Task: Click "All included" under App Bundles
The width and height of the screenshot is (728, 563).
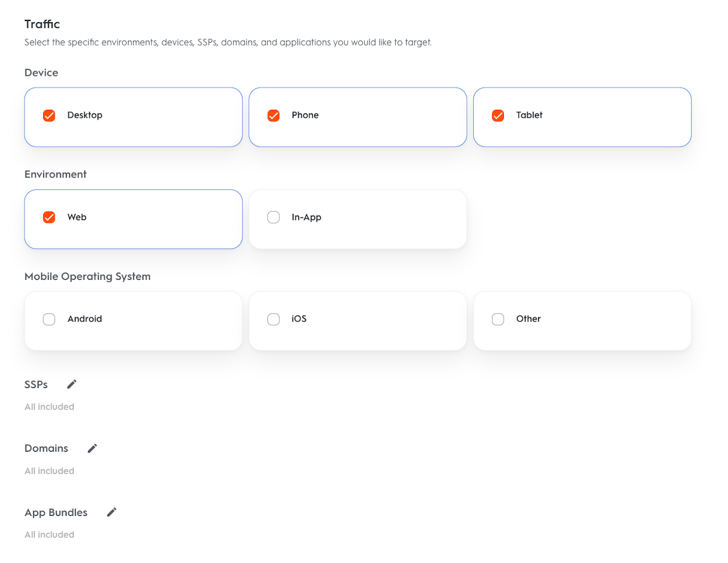Action: pos(49,535)
